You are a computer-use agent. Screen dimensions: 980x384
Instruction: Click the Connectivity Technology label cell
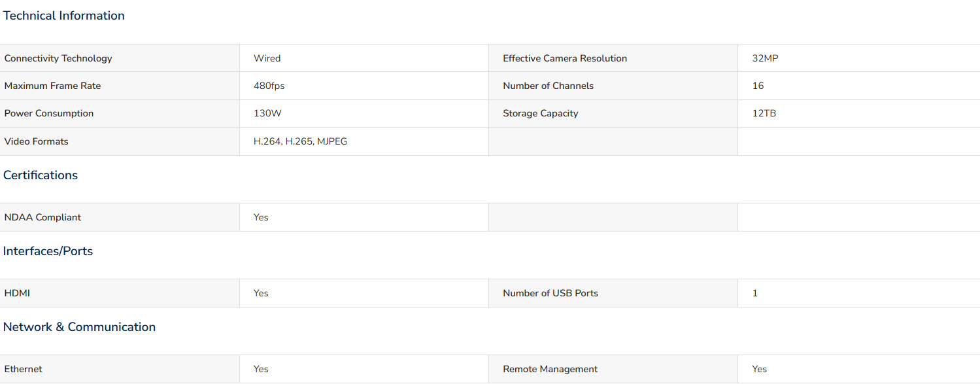click(58, 58)
